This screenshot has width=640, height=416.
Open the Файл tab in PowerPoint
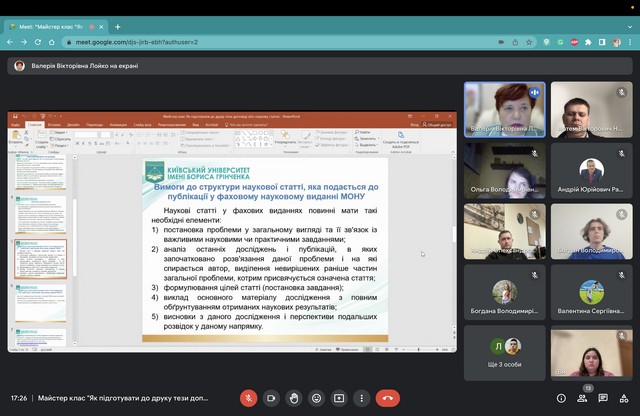pyautogui.click(x=16, y=125)
